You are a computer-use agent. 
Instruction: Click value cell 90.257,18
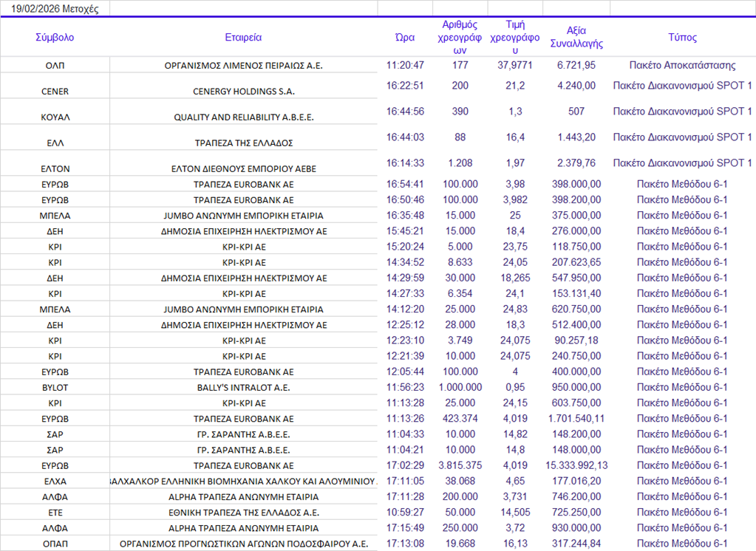pos(576,340)
